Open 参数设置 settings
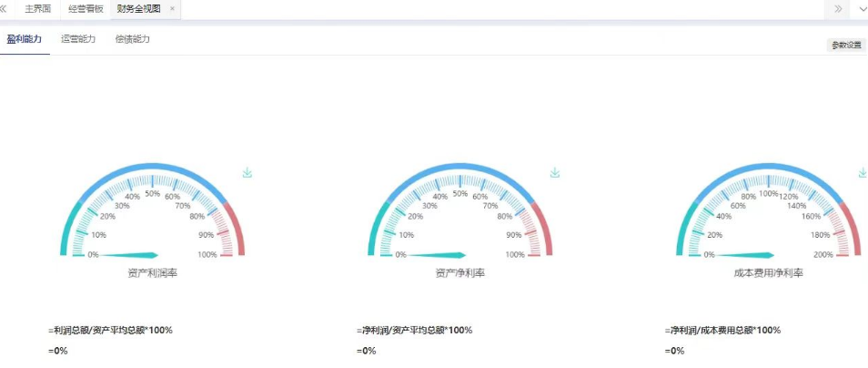This screenshot has width=868, height=368. click(x=846, y=45)
